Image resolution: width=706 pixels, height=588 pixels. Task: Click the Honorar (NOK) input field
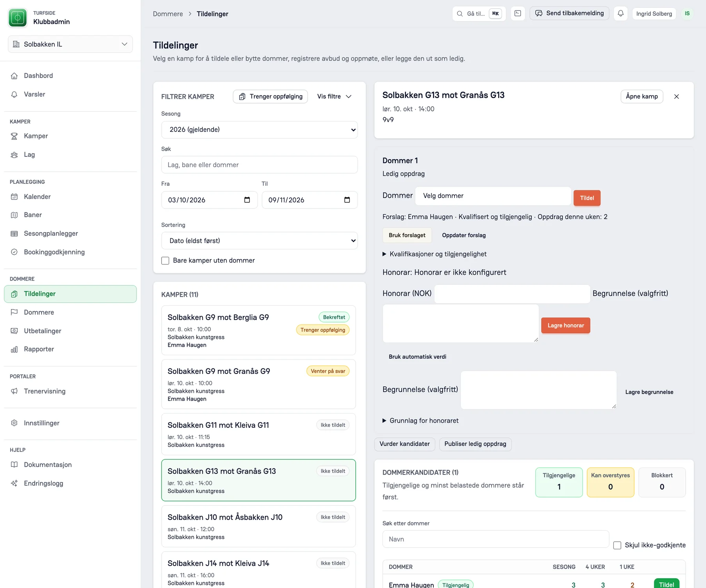point(512,294)
